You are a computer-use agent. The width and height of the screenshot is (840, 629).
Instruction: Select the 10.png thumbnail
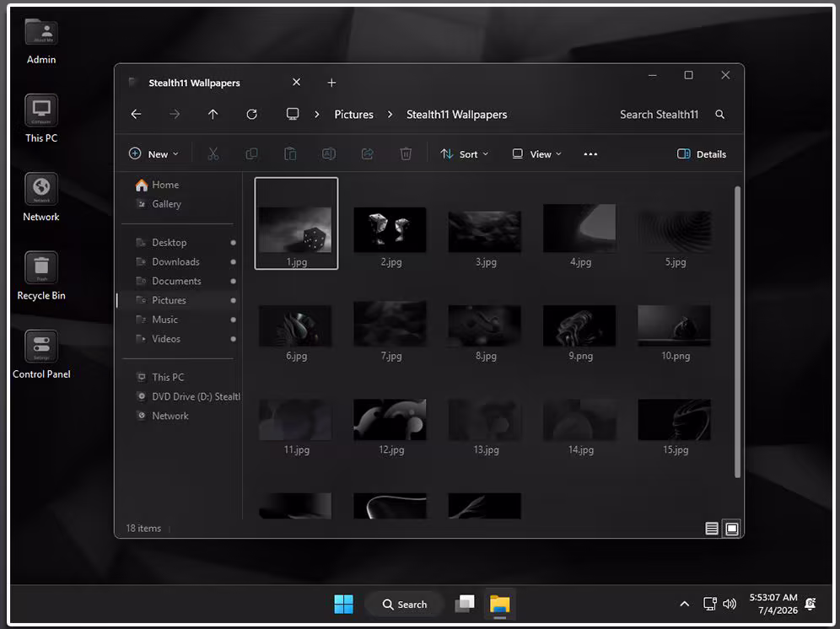tap(674, 325)
